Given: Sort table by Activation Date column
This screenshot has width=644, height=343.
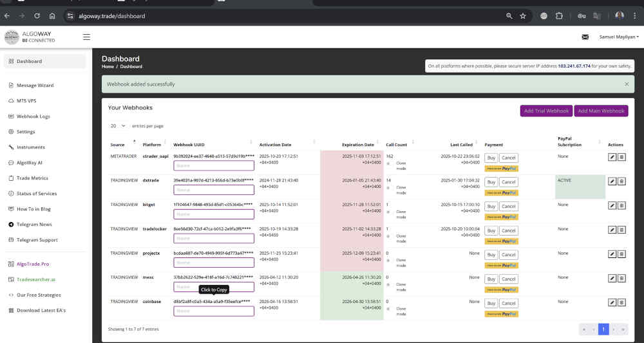Looking at the screenshot, I should point(275,145).
